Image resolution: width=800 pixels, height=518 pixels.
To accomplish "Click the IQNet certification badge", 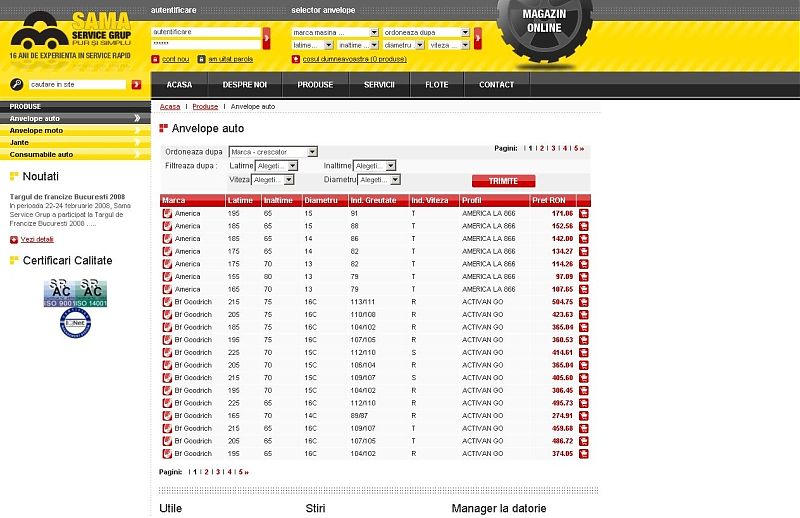I will click(75, 323).
